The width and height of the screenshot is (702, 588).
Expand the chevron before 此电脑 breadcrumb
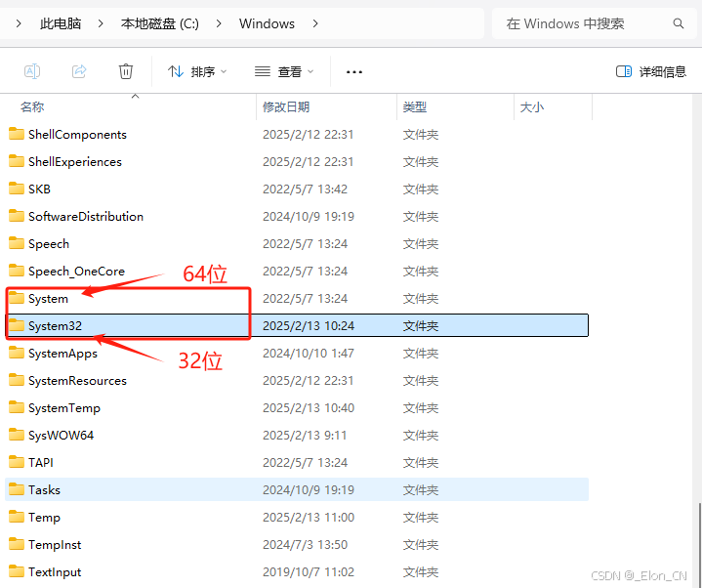point(19,23)
